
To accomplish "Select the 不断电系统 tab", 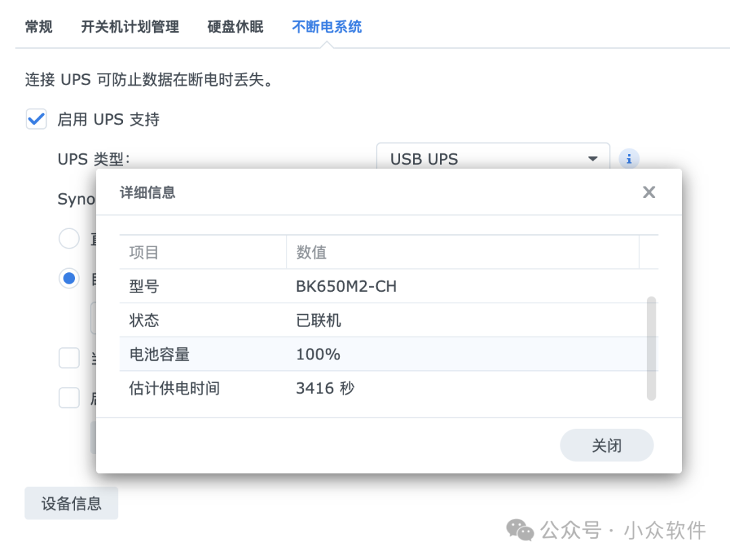I will coord(327,26).
